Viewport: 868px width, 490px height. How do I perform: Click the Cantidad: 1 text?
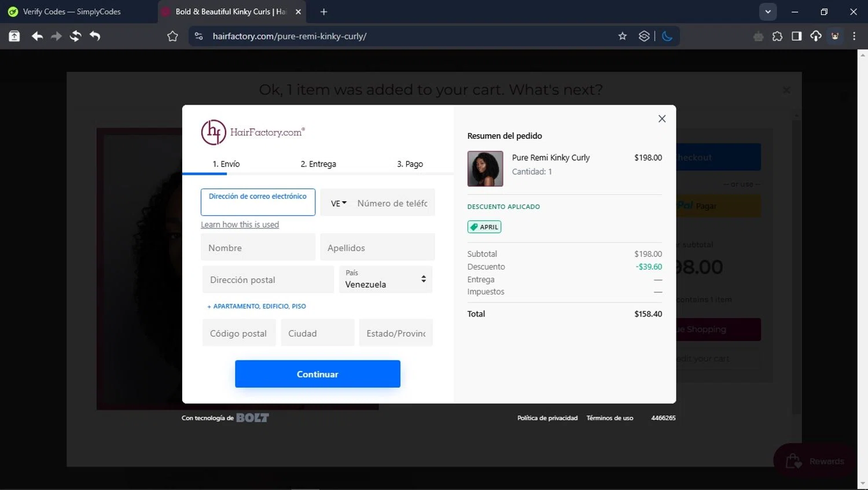pyautogui.click(x=532, y=172)
